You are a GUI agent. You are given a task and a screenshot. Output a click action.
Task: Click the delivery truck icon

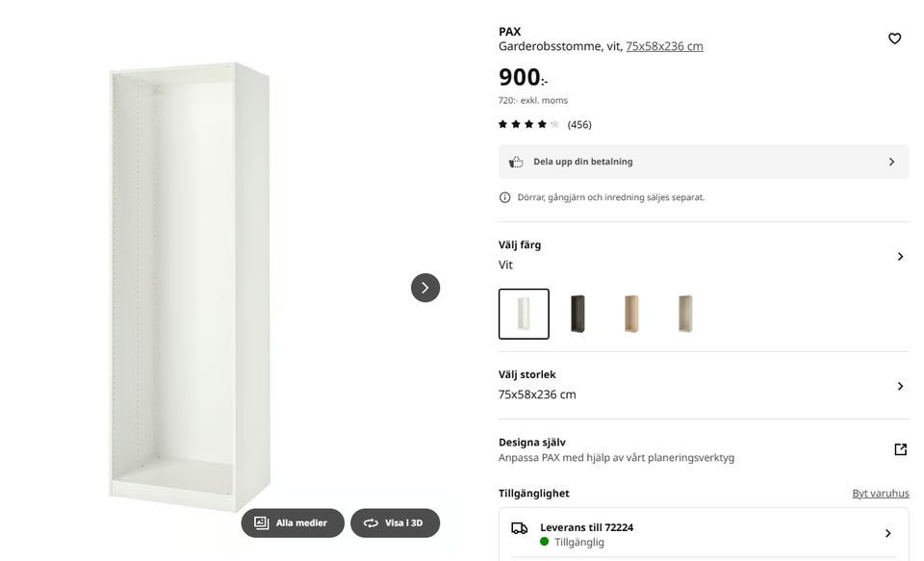tap(519, 528)
